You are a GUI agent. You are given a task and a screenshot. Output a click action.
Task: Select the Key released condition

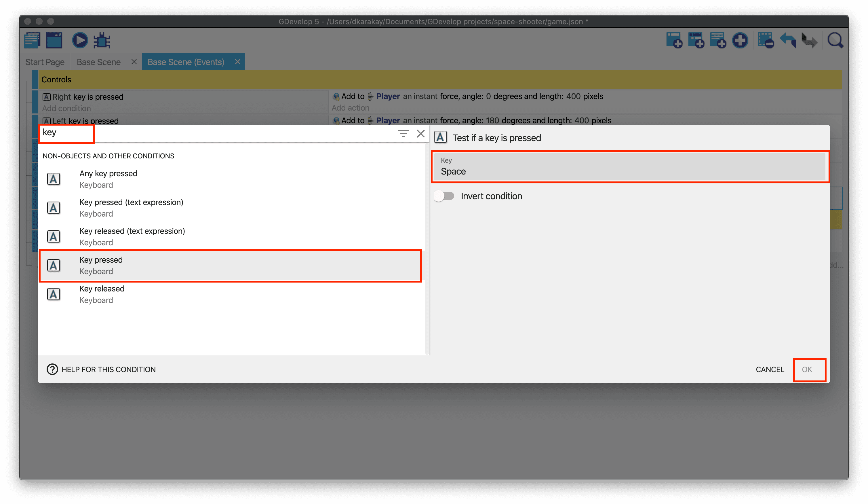click(102, 294)
